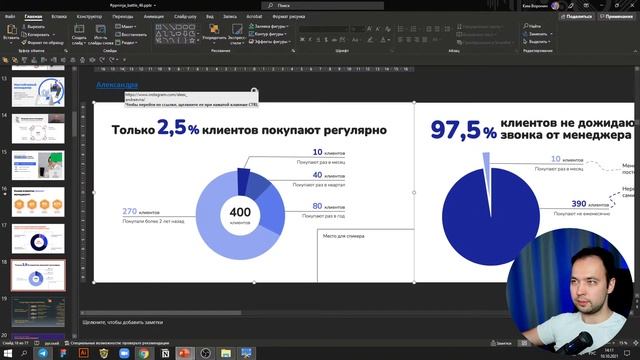Open Заливка фигуры shape fill dropdown

(x=268, y=26)
